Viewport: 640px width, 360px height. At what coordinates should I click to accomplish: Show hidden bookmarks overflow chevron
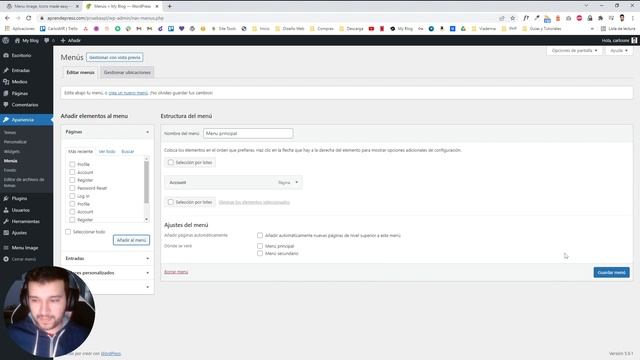click(x=592, y=29)
